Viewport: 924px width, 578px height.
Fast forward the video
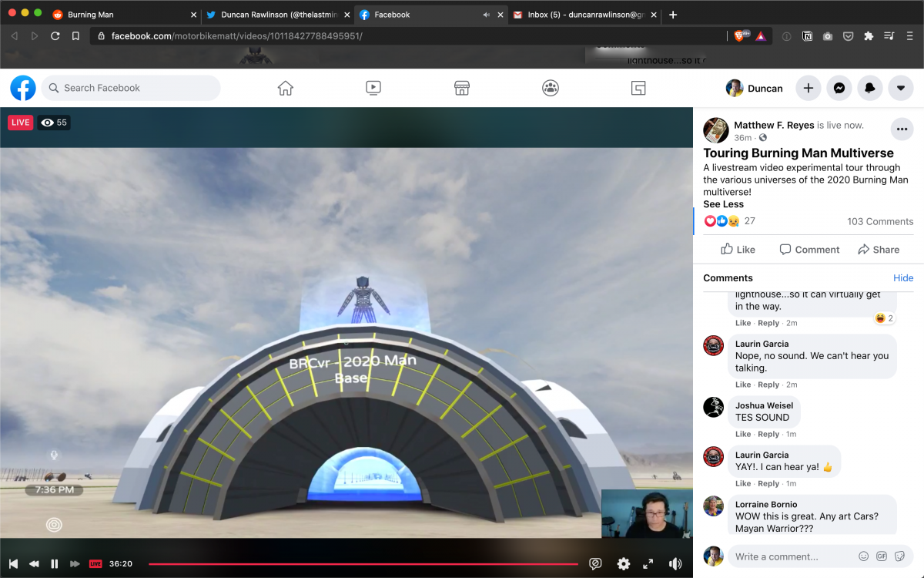75,563
